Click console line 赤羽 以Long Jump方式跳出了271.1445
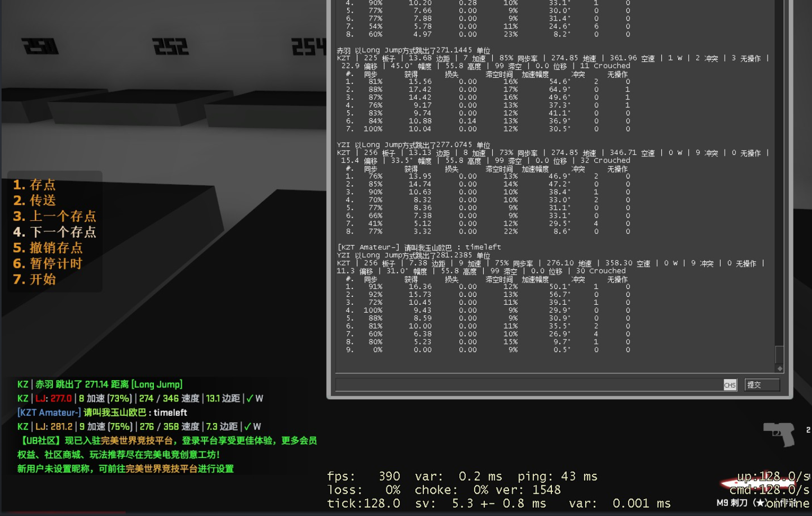The height and width of the screenshot is (516, 812). tap(413, 50)
